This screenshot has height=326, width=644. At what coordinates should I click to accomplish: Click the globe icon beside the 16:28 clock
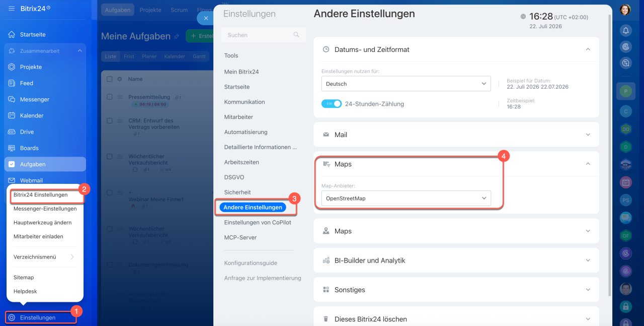click(523, 17)
